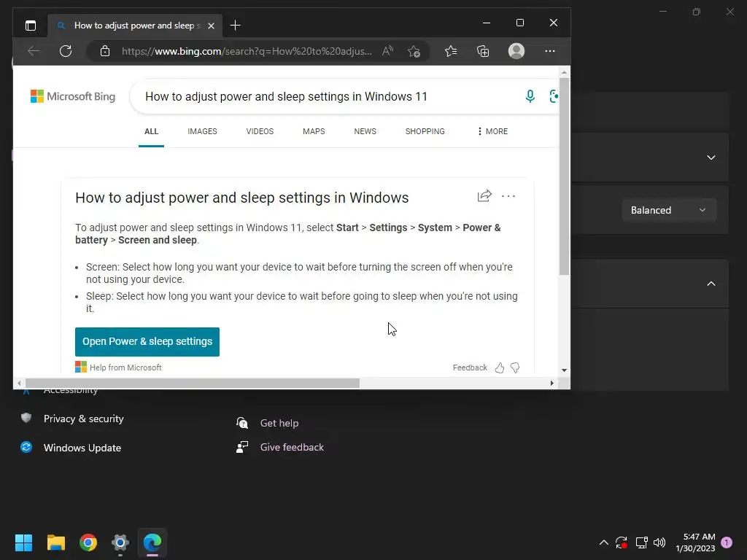The height and width of the screenshot is (560, 747).
Task: View site information lock icon
Action: tap(105, 51)
